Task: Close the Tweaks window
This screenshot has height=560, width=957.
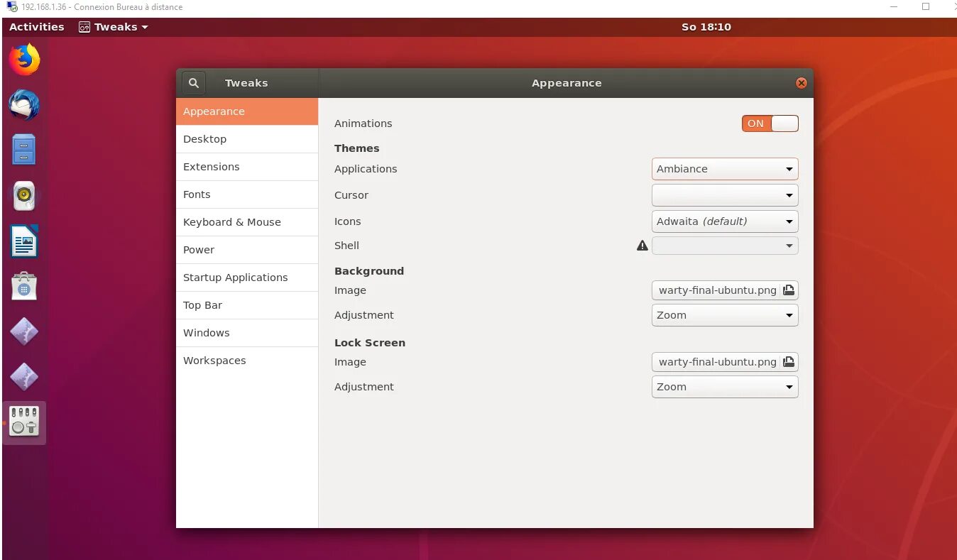Action: [802, 83]
